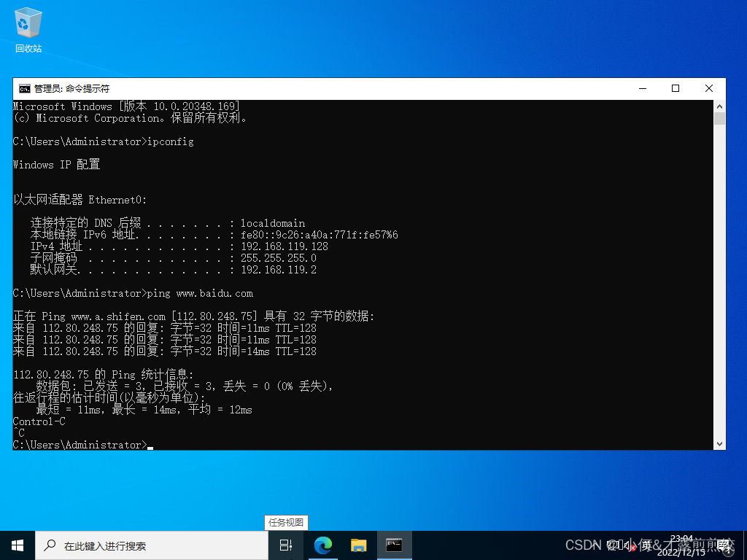Viewport: 747px width, 560px height.
Task: Click the '往返行程的估计时间' line
Action: [x=109, y=398]
